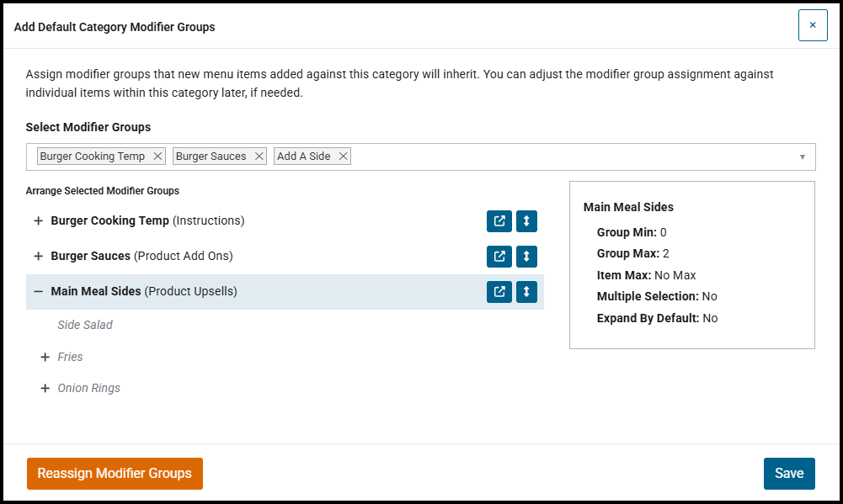The height and width of the screenshot is (504, 843).
Task: Select Main Meal Sides row label
Action: pos(144,292)
